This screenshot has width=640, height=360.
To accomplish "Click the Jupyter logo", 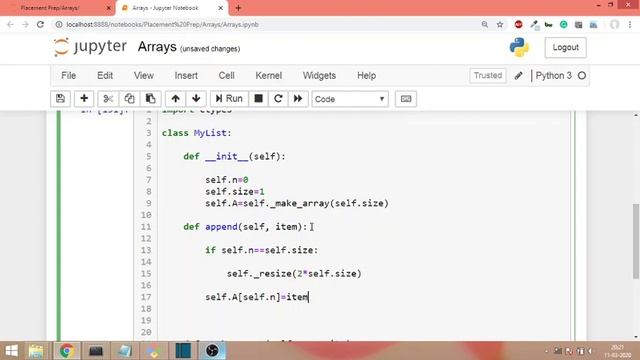I will click(x=90, y=47).
